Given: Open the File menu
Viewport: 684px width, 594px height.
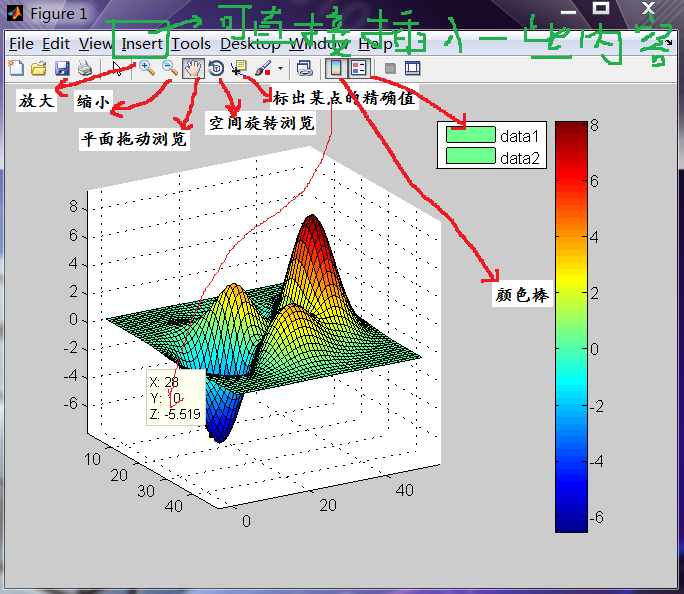Looking at the screenshot, I should (21, 44).
